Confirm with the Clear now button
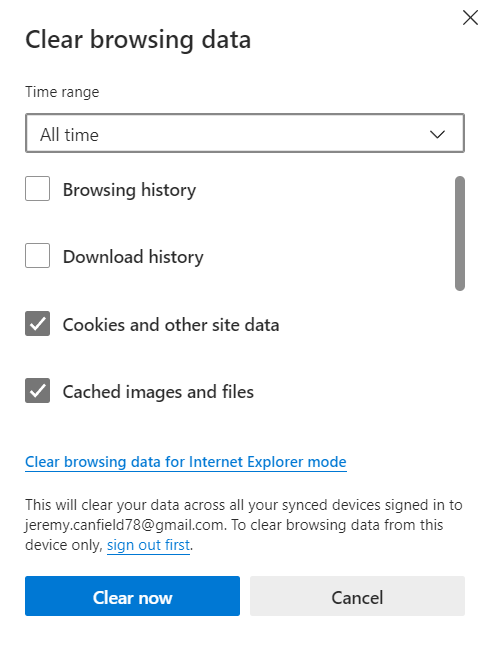The width and height of the screenshot is (492, 645). coord(132,596)
